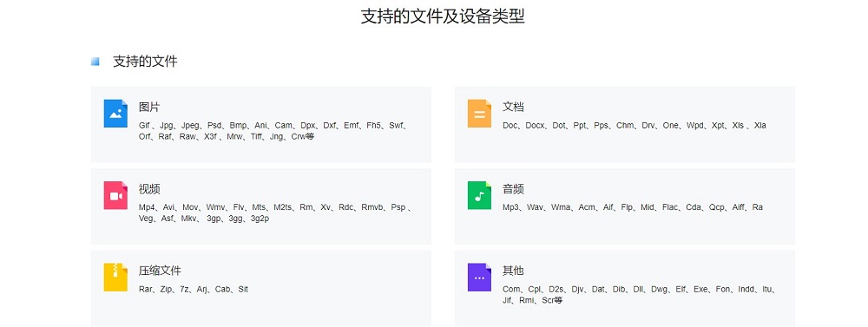The width and height of the screenshot is (868, 327).
Task: Click the audio format list starting with Mp3
Action: pos(633,207)
